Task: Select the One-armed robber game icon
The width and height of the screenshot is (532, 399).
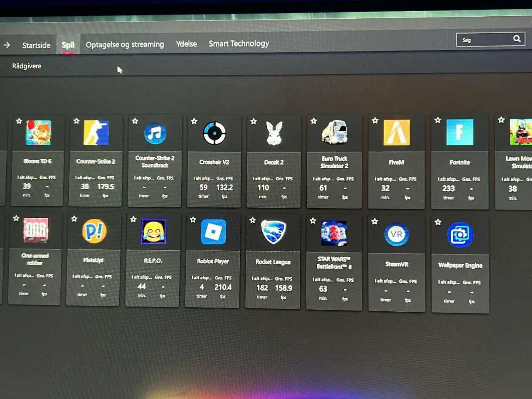Action: 36,230
